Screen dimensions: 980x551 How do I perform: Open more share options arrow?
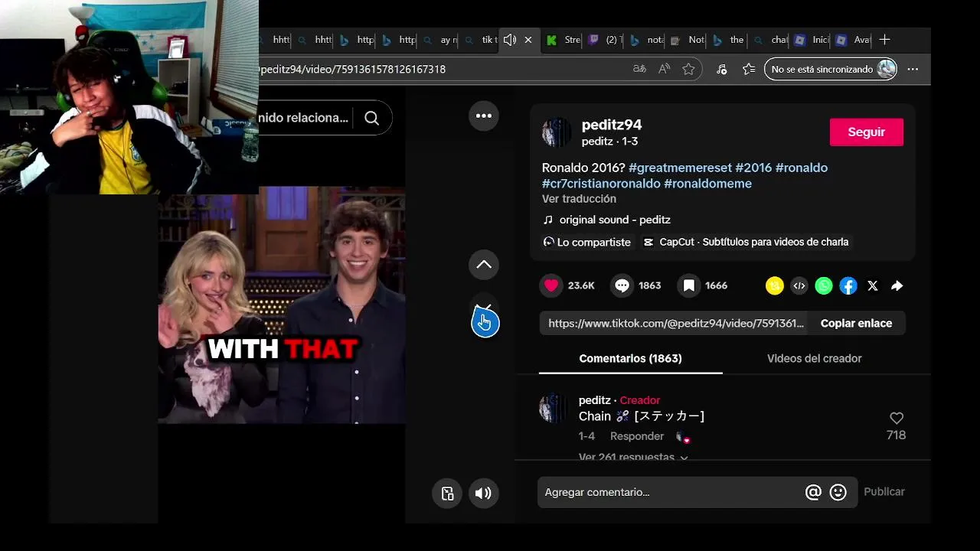point(897,285)
